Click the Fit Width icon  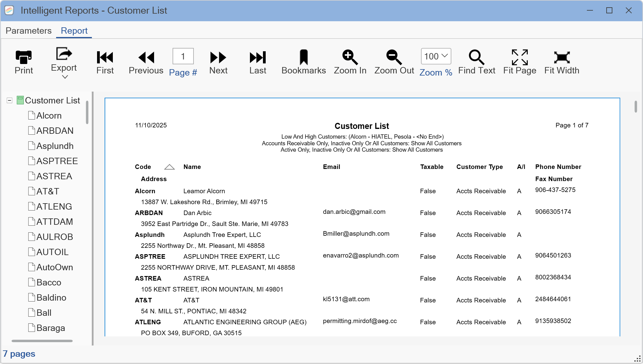[561, 57]
